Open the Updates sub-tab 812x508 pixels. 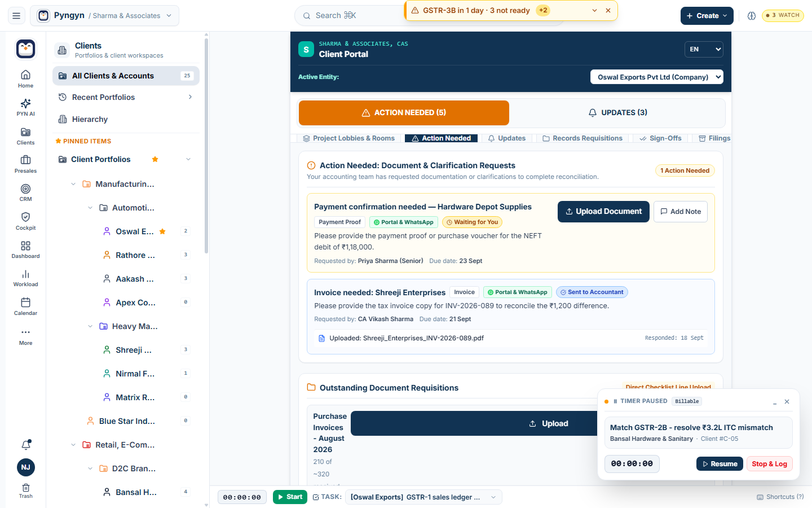[x=507, y=138]
